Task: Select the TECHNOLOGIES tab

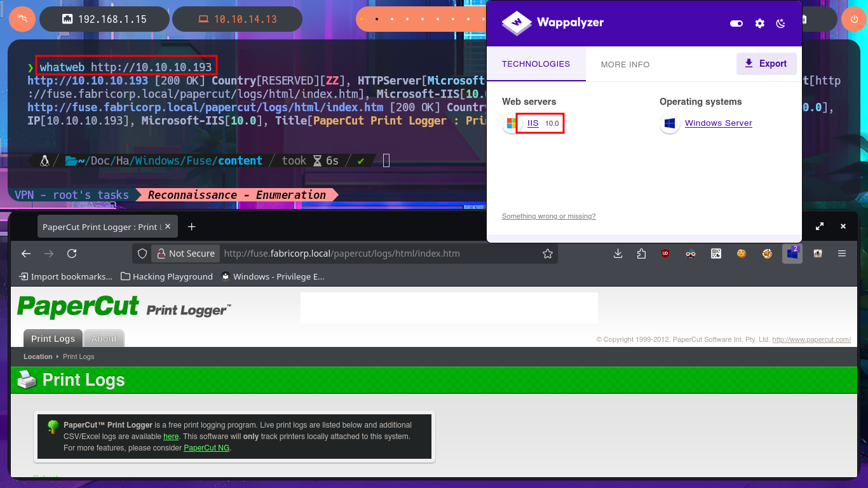Action: pos(536,64)
